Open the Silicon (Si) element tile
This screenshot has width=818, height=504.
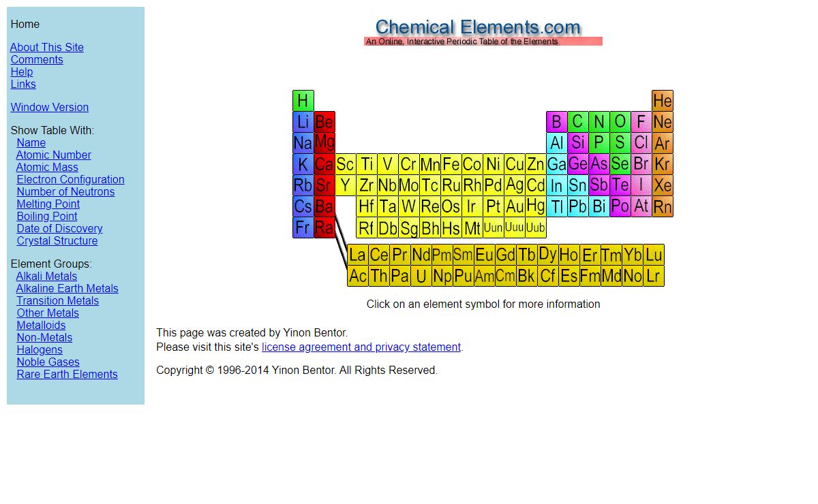click(x=578, y=143)
